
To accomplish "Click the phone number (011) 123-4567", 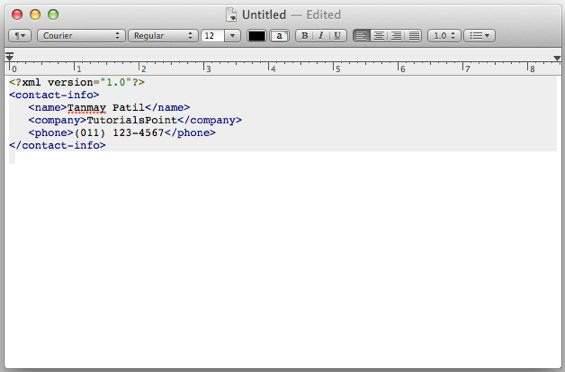I will (x=119, y=133).
